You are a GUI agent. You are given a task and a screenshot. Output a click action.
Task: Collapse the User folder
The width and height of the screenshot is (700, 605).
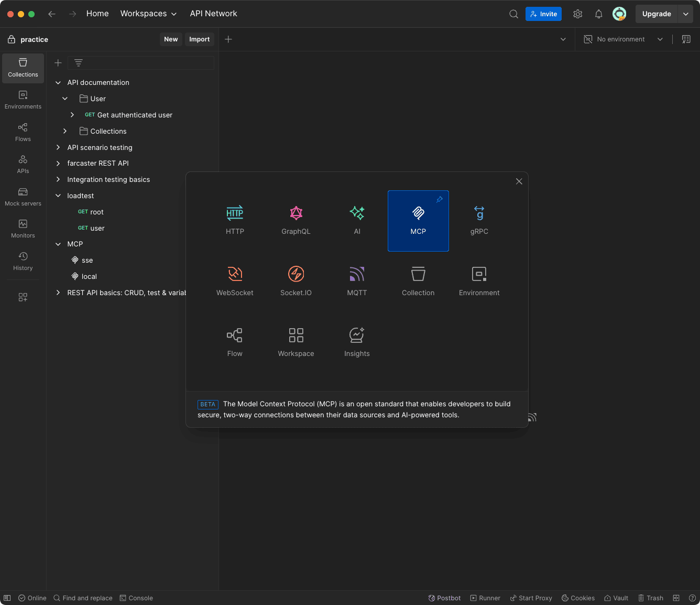click(x=65, y=99)
